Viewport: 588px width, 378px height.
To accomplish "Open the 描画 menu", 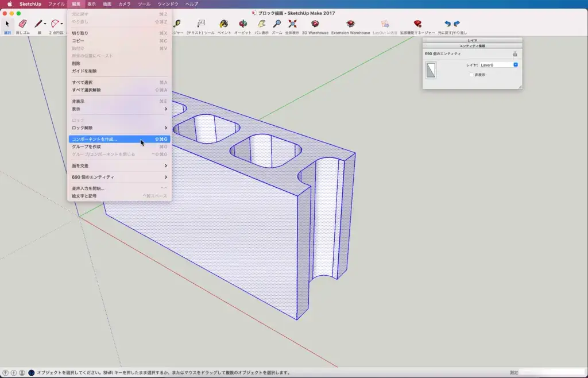I will (107, 4).
